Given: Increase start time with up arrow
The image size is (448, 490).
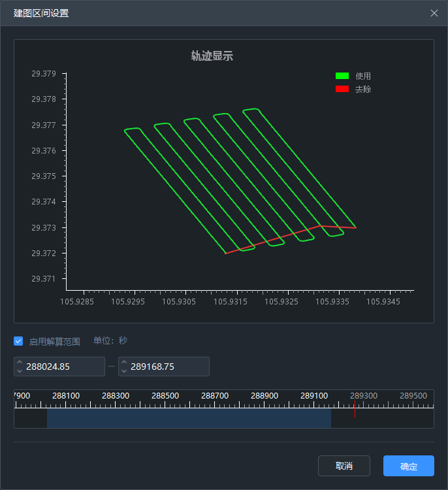Looking at the screenshot, I should pos(20,363).
